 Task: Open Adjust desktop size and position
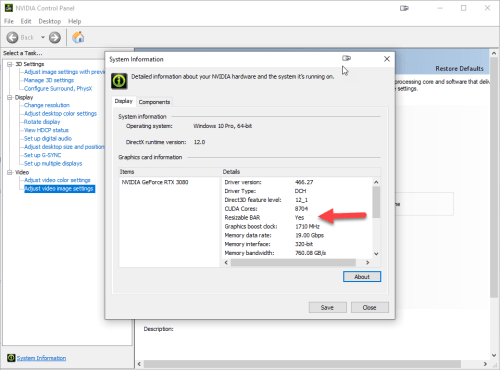click(64, 147)
